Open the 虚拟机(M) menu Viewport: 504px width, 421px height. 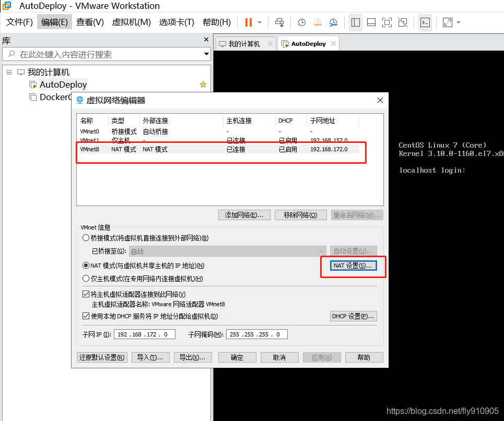point(131,22)
